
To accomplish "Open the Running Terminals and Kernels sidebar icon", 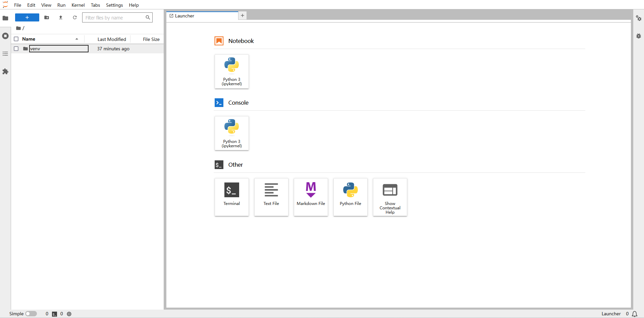I will pyautogui.click(x=5, y=36).
